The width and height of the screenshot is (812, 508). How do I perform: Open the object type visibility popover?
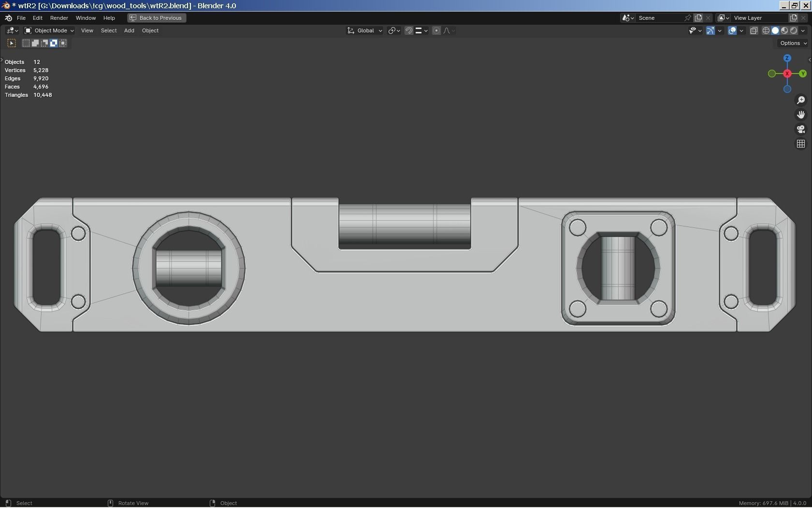click(695, 30)
